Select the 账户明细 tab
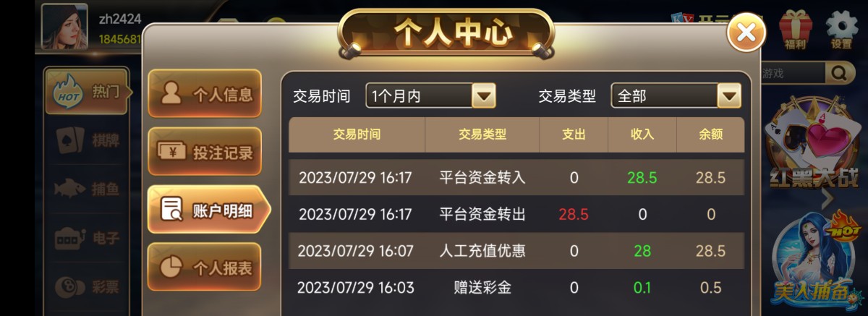868x316 pixels. pos(208,210)
